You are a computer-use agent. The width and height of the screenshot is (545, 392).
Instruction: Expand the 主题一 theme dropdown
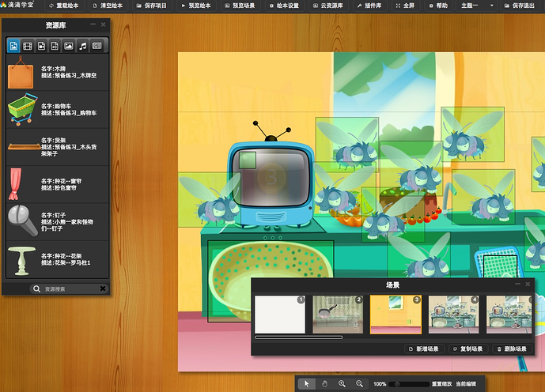tap(477, 6)
